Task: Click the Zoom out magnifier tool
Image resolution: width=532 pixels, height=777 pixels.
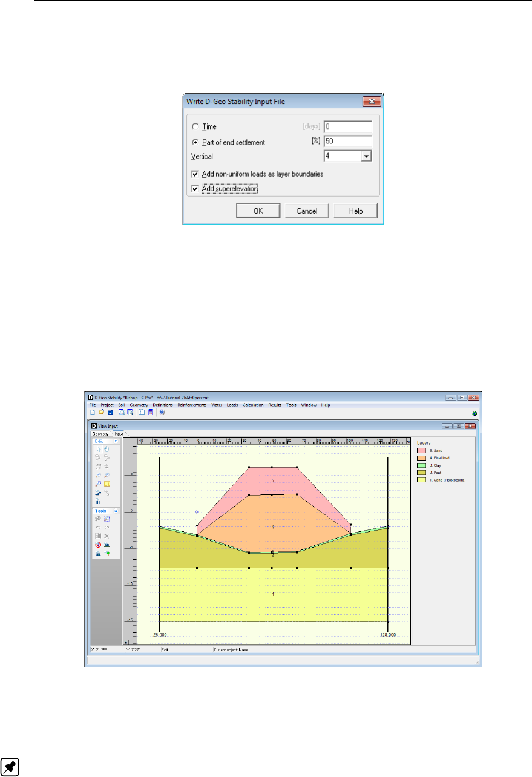Action: coord(107,475)
